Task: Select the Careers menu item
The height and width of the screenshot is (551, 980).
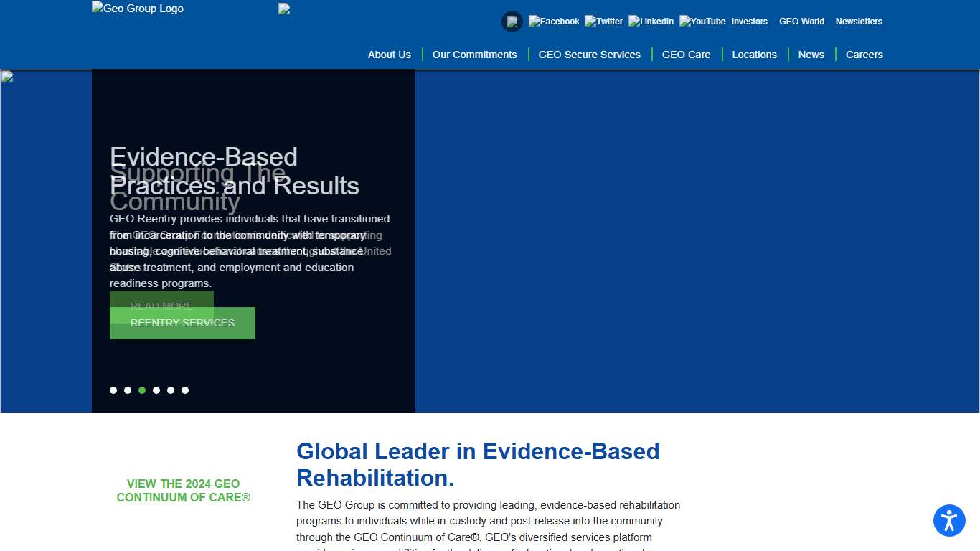Action: [x=864, y=54]
